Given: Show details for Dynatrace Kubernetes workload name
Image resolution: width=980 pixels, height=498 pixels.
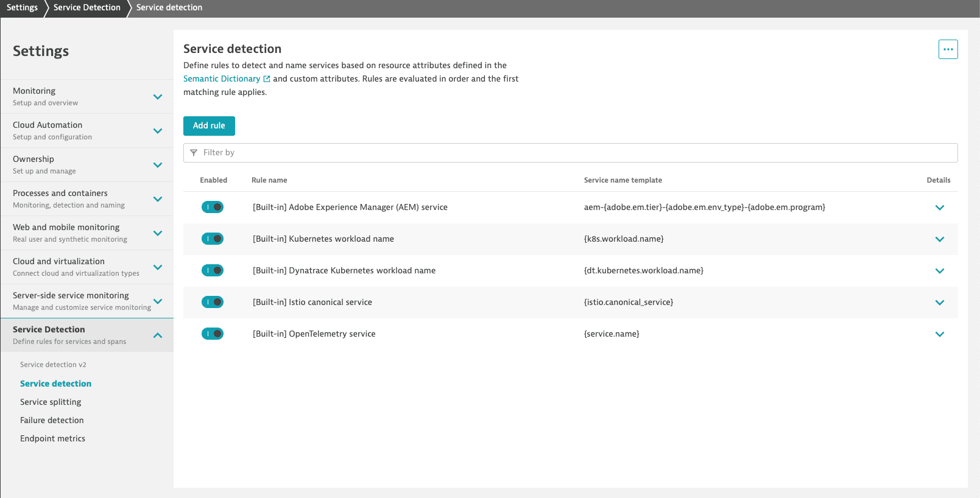Looking at the screenshot, I should tap(940, 271).
